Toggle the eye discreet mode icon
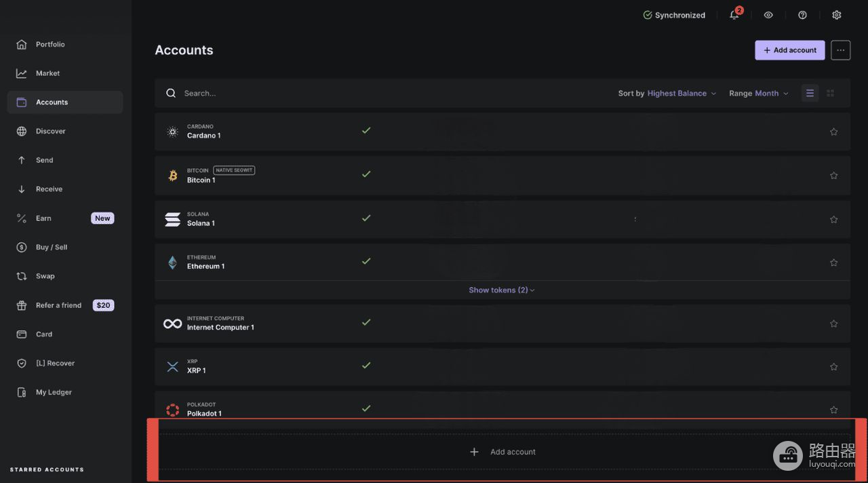 coord(768,15)
